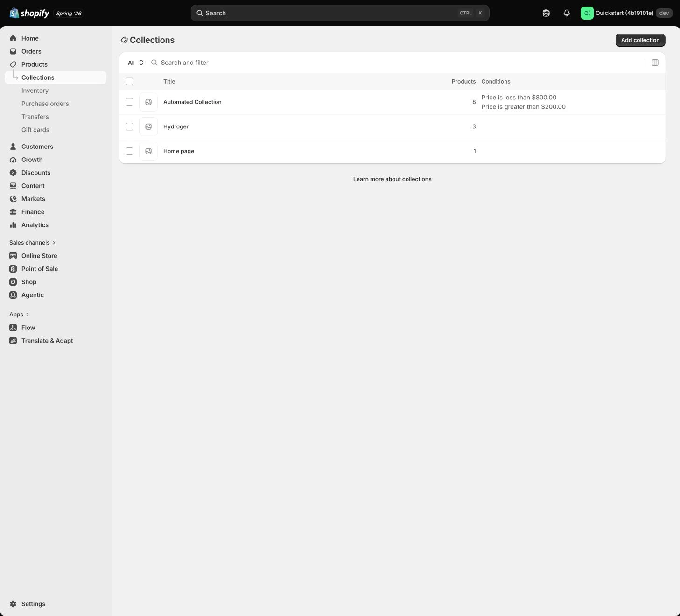Click the Products tag icon in sidebar
This screenshot has width=680, height=616.
[13, 64]
